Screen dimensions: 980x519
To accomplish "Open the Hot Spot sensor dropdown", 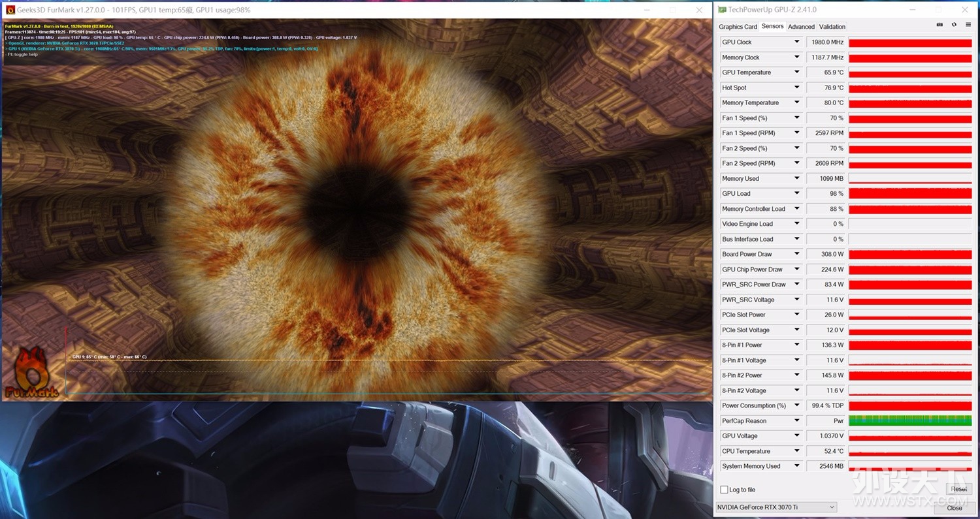I will [796, 87].
